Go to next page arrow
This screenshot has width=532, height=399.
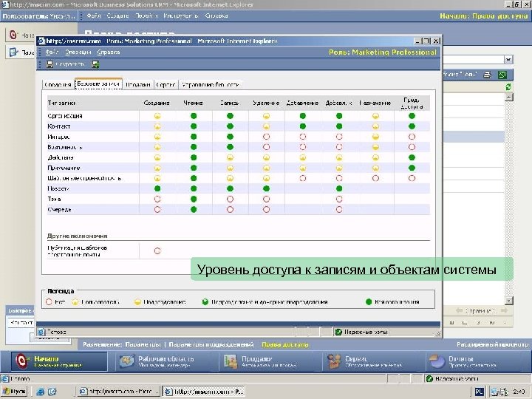(504, 310)
